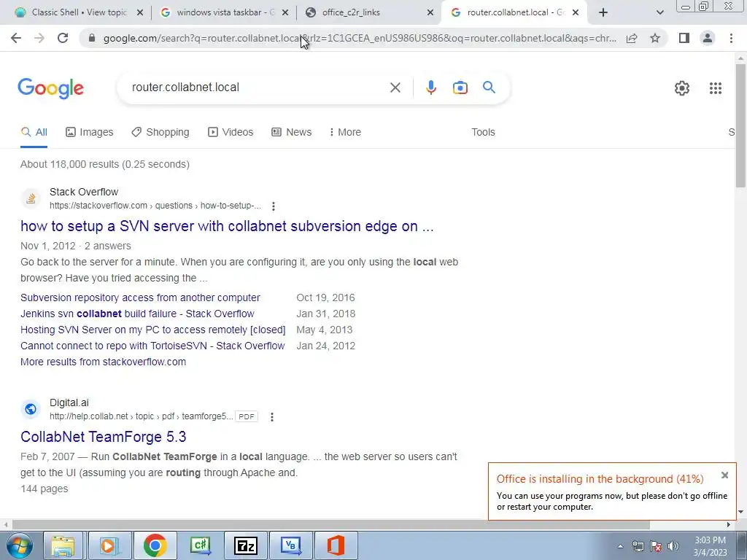
Task: Open Jenkins svn collabnet build failure link
Action: (x=137, y=314)
